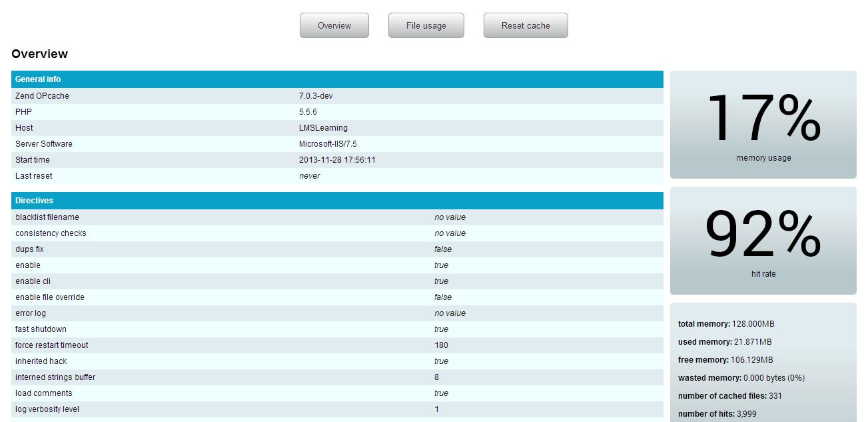Screen dimensions: 868x422
Task: Click the load comments directive
Action: pos(44,393)
